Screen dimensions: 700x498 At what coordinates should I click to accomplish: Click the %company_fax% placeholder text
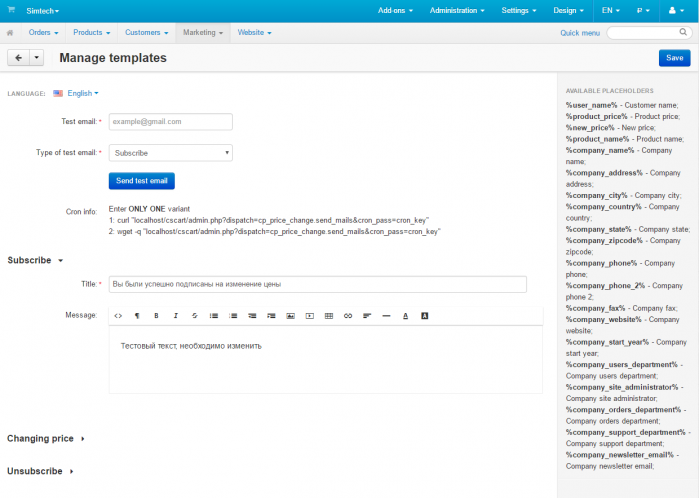(x=596, y=308)
